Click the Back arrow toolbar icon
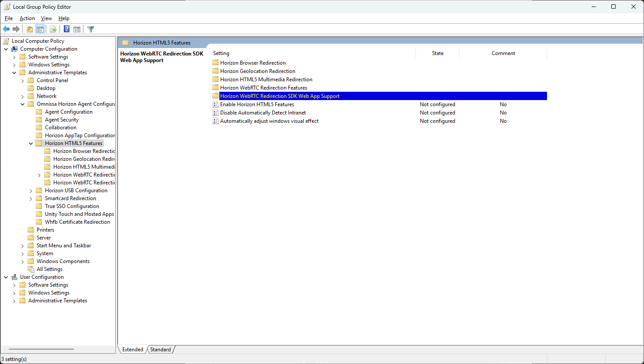Screen dimensions: 644x364 [x=6, y=29]
